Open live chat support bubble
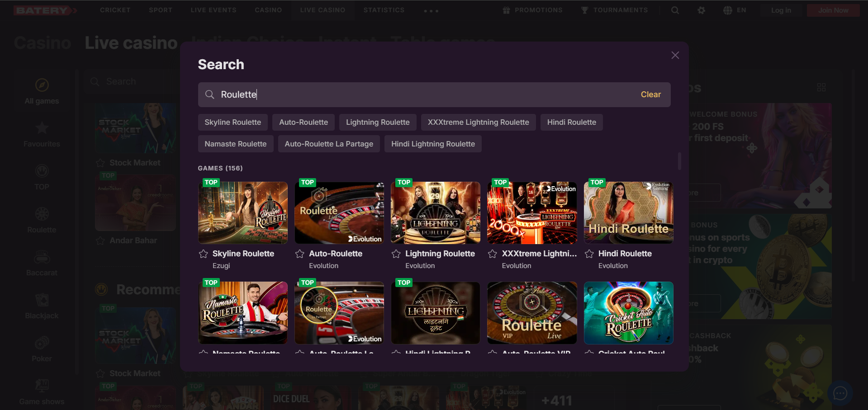Screen dimensions: 868x410 coord(840,393)
